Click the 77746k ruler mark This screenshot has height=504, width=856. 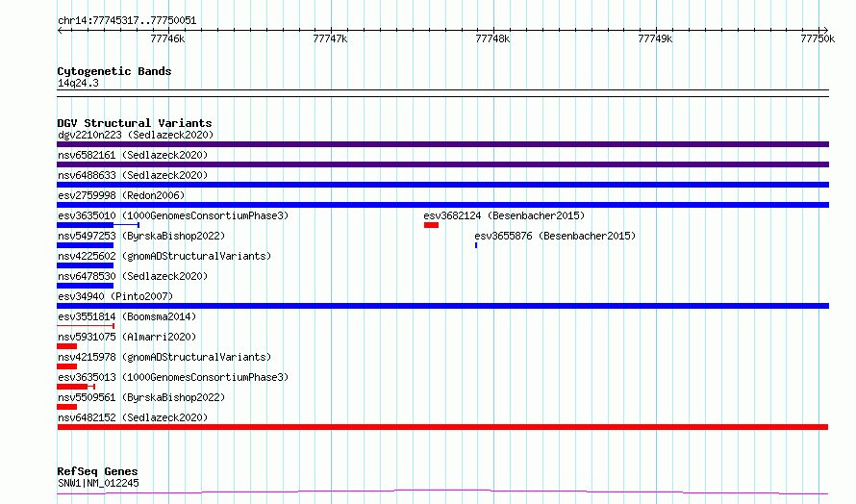(x=167, y=38)
